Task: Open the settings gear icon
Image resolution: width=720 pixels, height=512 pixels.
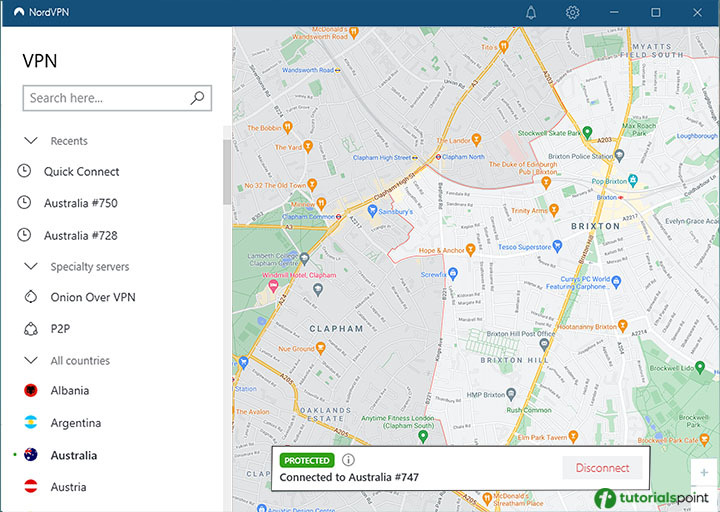Action: click(572, 12)
